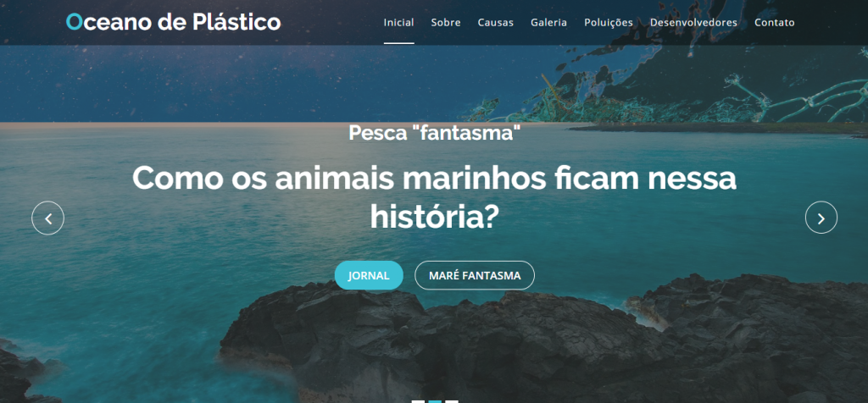Select the active teal slide indicator
The height and width of the screenshot is (403, 868).
435,401
